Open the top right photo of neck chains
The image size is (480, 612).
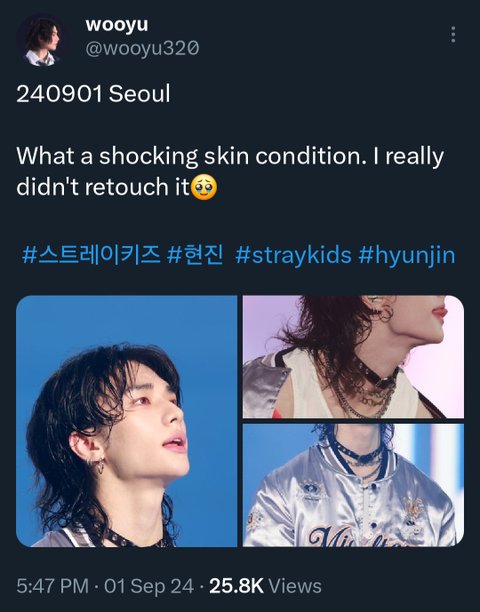click(x=353, y=357)
